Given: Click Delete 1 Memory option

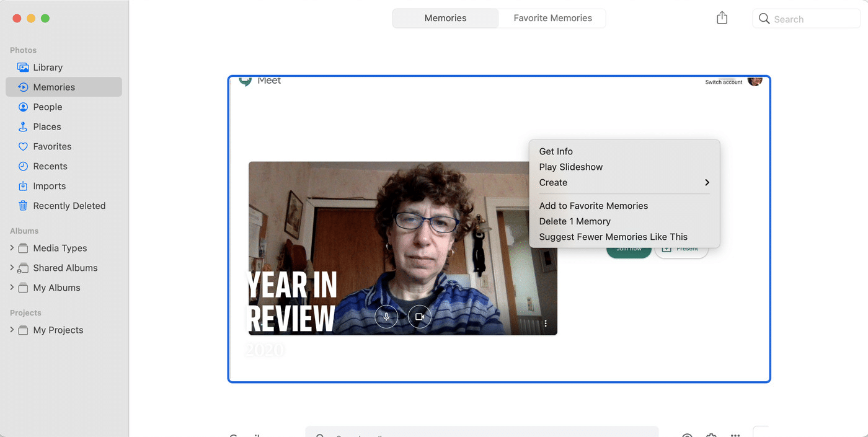Looking at the screenshot, I should pyautogui.click(x=575, y=221).
